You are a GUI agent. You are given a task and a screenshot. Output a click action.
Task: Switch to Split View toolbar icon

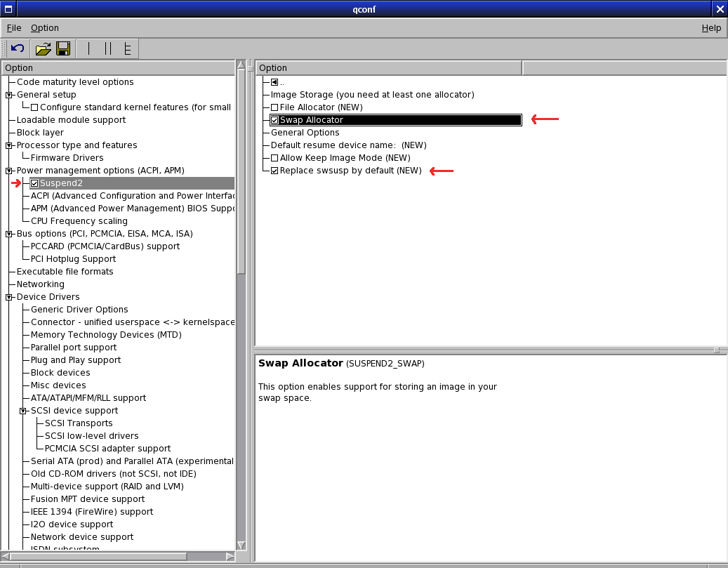pos(107,48)
